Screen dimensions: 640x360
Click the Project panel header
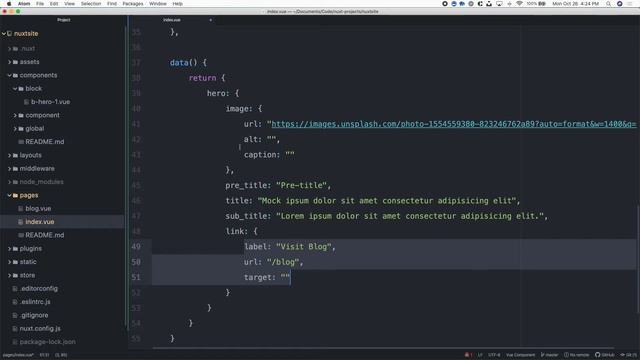[x=63, y=20]
